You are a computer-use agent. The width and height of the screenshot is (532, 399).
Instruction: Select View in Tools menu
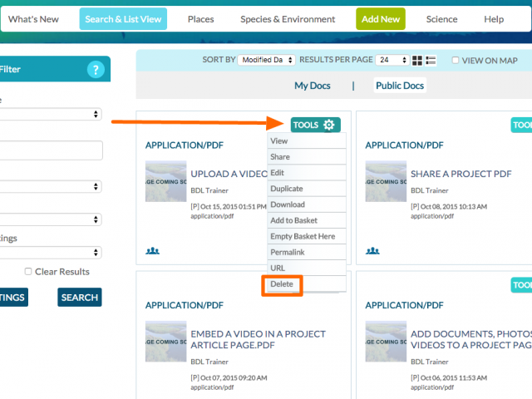[307, 140]
